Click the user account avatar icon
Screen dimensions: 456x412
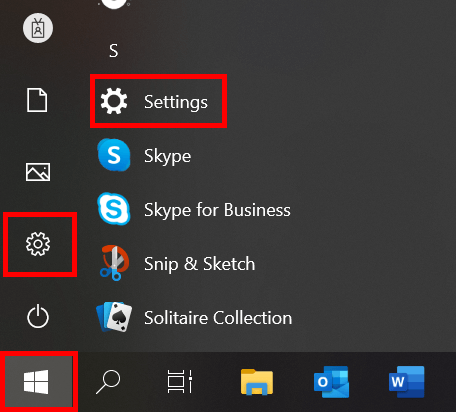[38, 28]
